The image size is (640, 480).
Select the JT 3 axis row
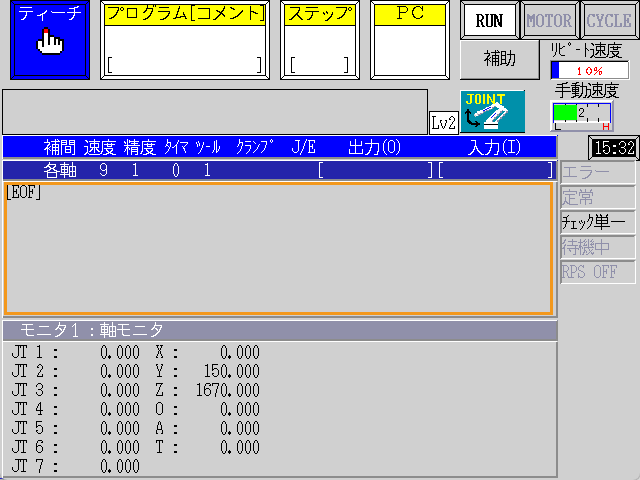click(x=76, y=391)
